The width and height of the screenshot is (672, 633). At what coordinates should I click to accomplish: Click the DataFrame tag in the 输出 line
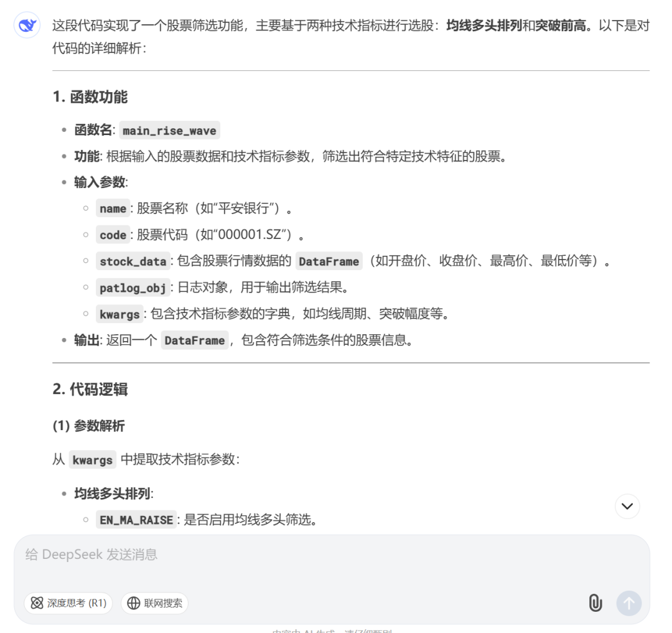pos(195,340)
